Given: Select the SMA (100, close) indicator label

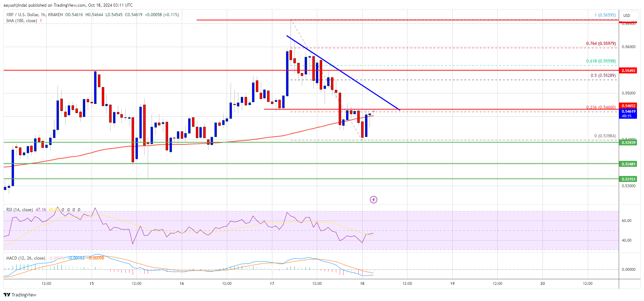Looking at the screenshot, I should coord(21,21).
